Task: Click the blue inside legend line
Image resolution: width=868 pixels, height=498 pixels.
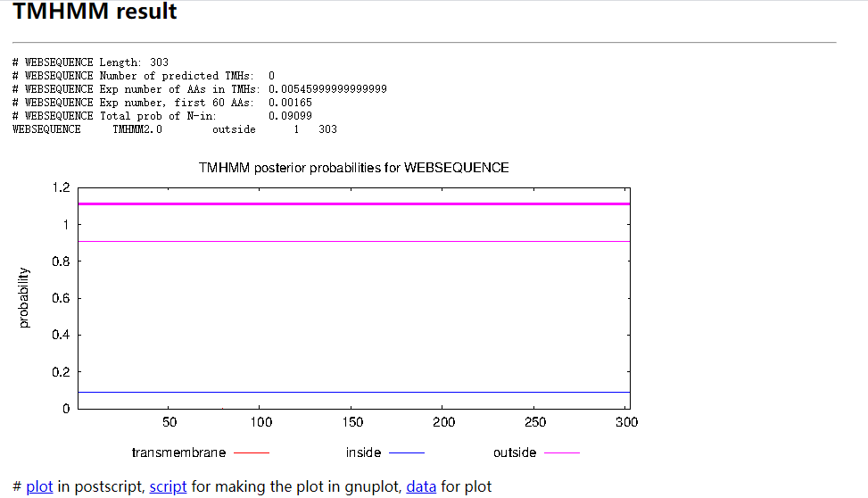Action: pyautogui.click(x=406, y=452)
